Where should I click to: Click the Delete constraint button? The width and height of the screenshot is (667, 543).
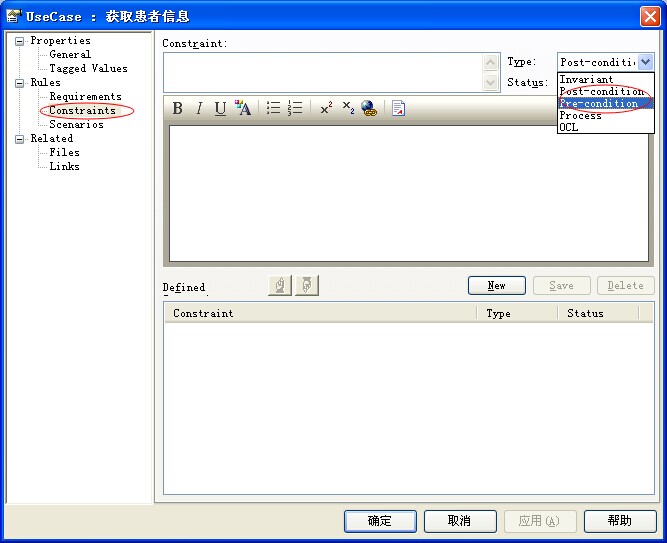click(625, 286)
